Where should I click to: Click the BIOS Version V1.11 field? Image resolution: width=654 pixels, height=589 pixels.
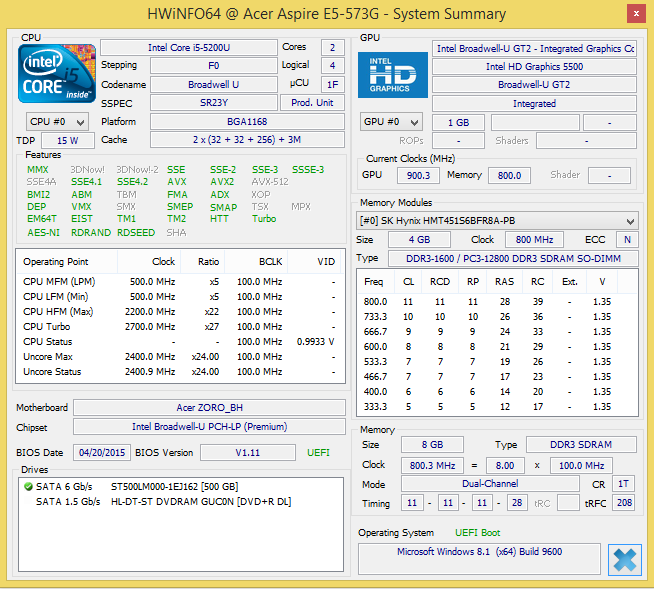click(248, 453)
